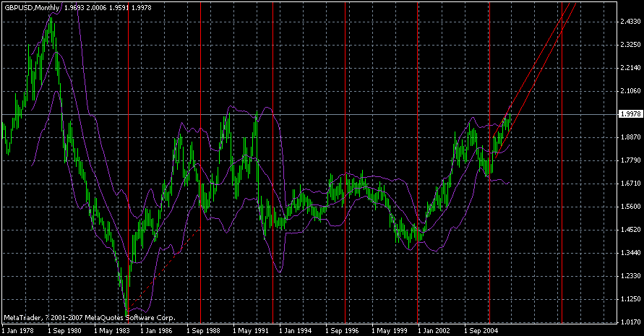Click the 1.1250 price axis label
644x336 pixels.
click(631, 298)
